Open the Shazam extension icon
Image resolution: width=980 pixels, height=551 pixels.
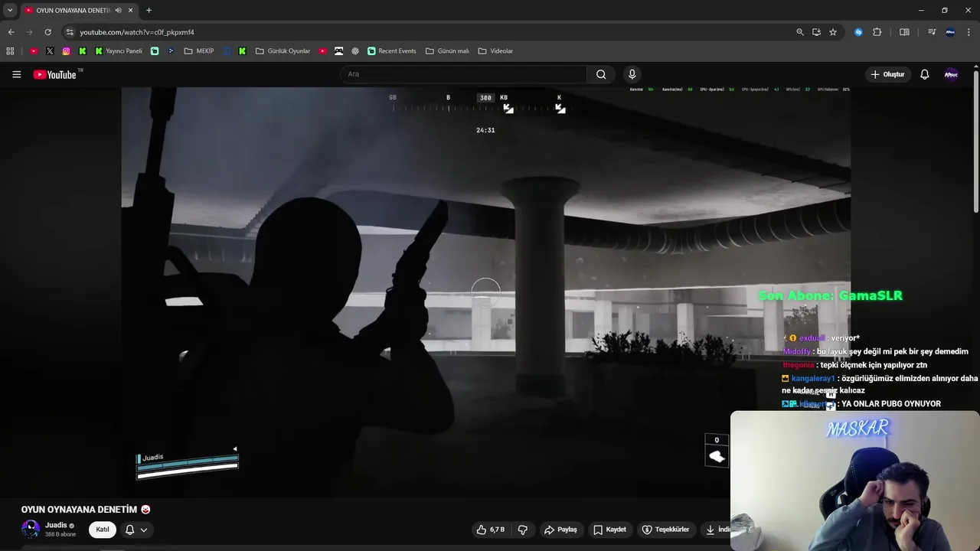[x=858, y=32]
